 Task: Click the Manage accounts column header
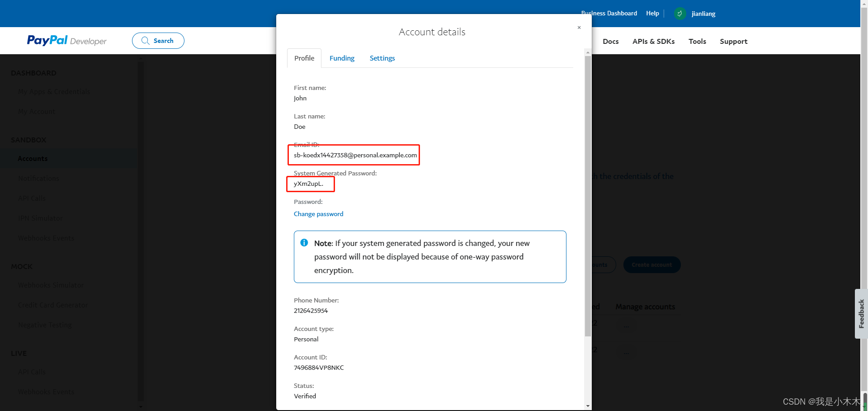pyautogui.click(x=645, y=307)
